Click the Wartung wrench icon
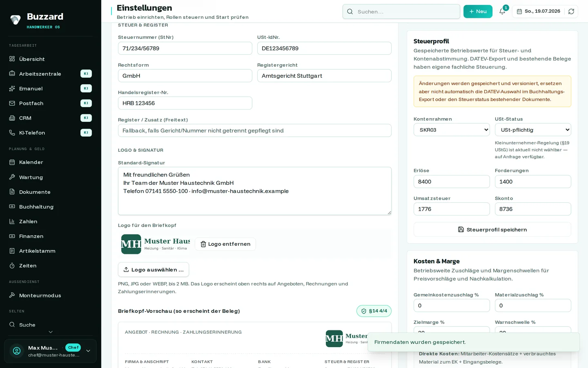 click(x=12, y=177)
